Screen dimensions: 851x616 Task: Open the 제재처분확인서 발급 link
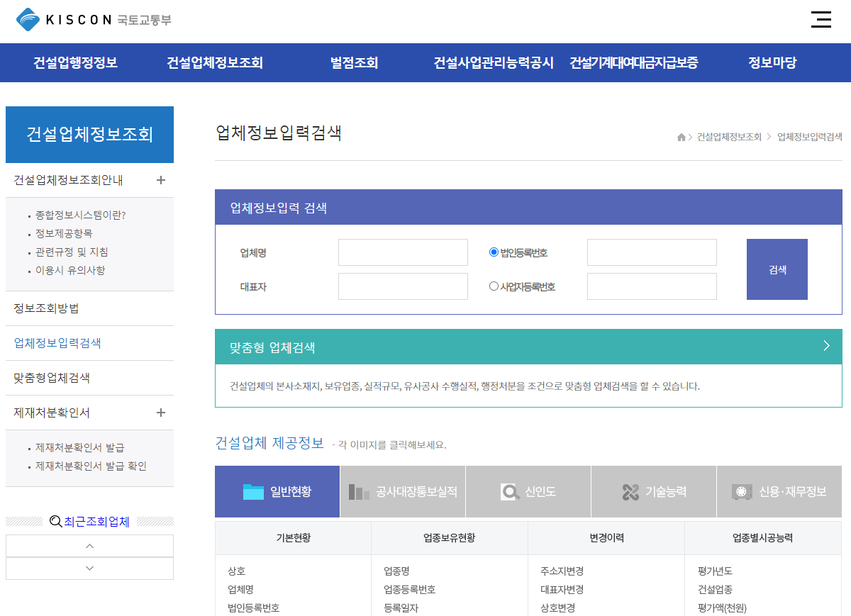[80, 447]
